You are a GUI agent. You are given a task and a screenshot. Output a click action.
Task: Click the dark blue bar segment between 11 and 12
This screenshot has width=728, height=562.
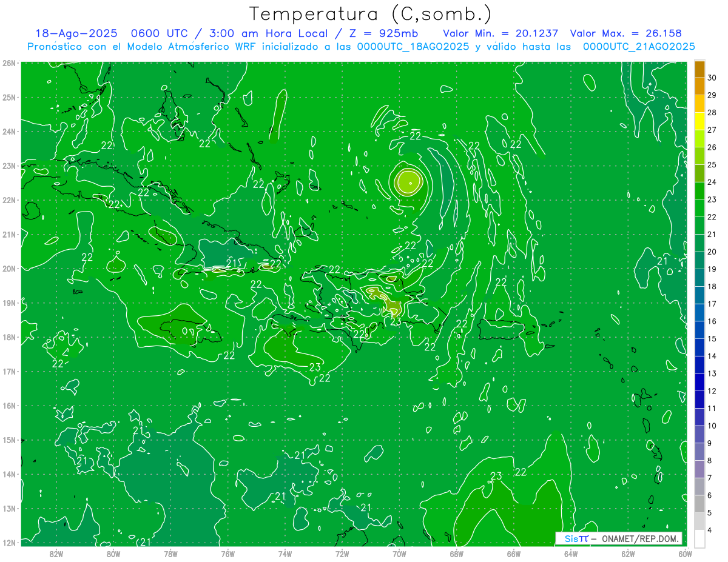coord(699,400)
